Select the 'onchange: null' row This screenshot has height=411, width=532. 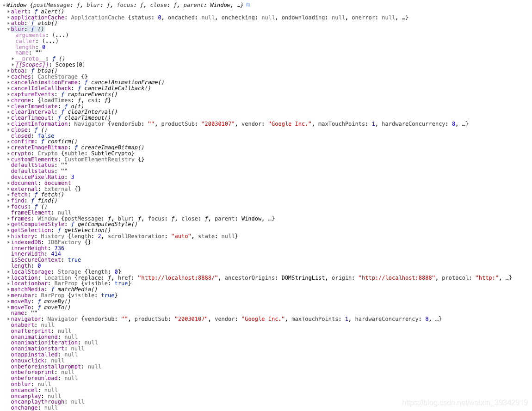[x=34, y=408]
